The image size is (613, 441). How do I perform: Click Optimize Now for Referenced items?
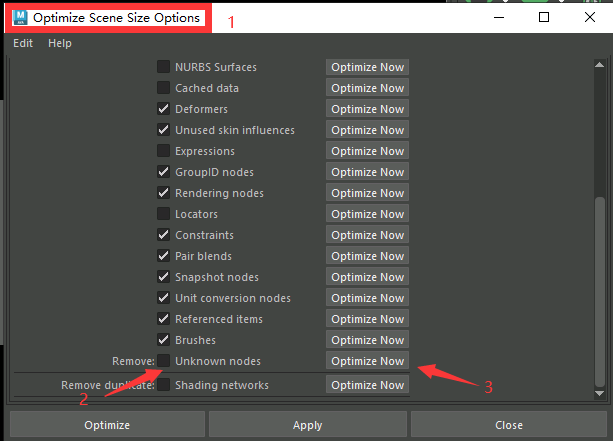pos(367,319)
